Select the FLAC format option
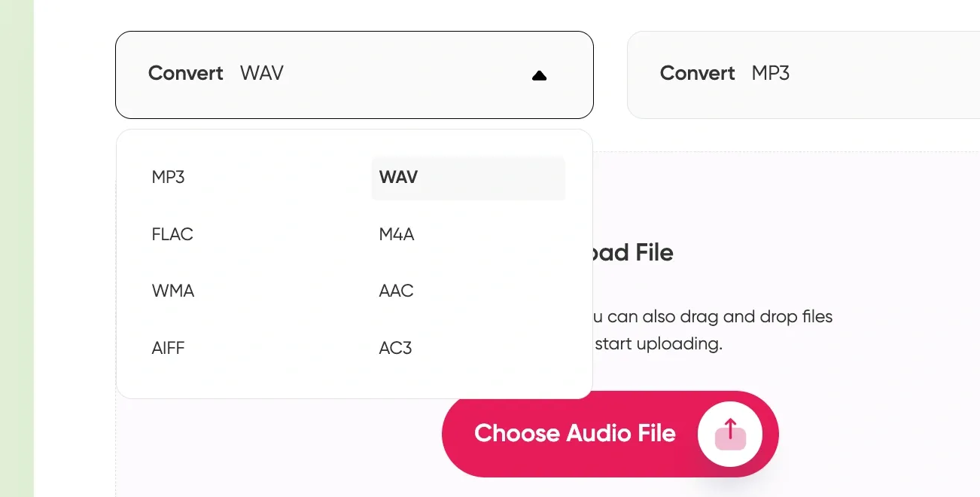980x497 pixels. 172,234
